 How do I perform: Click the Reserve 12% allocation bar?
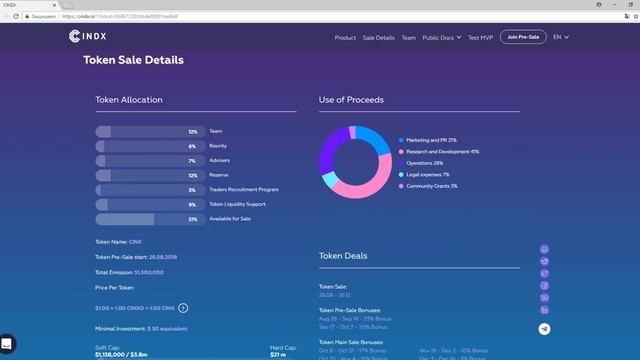(151, 176)
